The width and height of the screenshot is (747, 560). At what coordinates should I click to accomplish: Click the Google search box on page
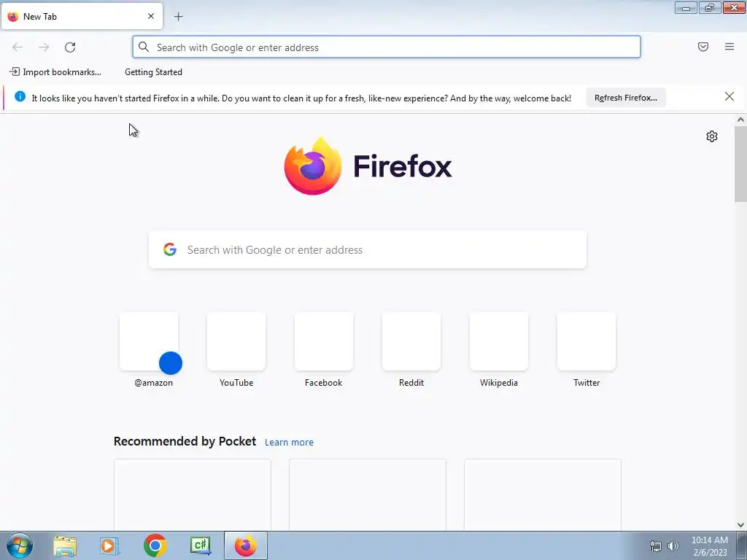coord(368,249)
